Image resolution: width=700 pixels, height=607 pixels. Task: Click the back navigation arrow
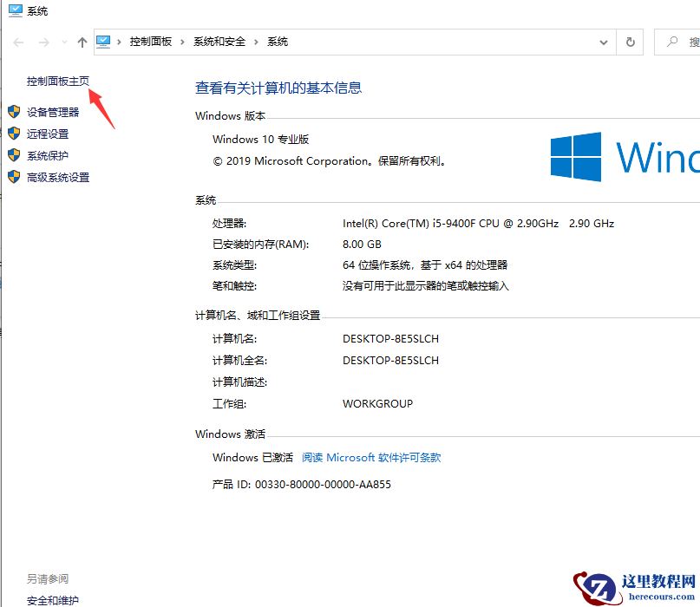17,41
